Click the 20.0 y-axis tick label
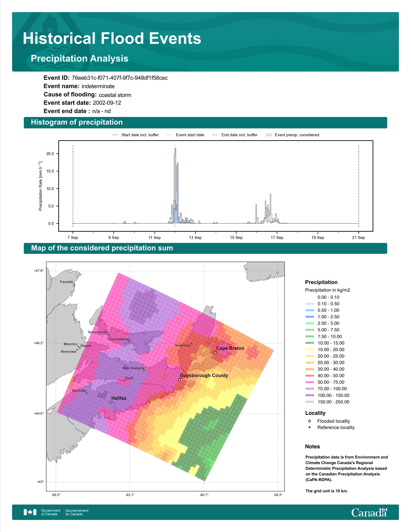The width and height of the screenshot is (411, 532). coord(50,154)
